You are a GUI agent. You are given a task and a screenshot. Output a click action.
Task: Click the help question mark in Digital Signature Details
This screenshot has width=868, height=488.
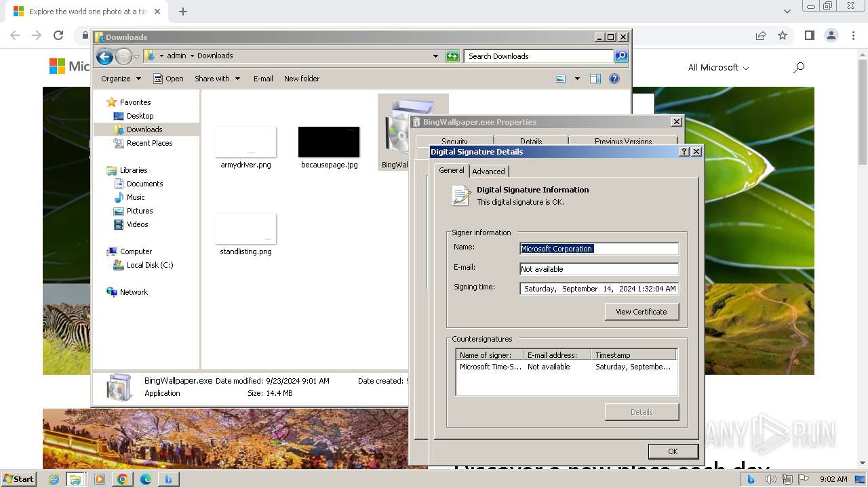pyautogui.click(x=684, y=152)
